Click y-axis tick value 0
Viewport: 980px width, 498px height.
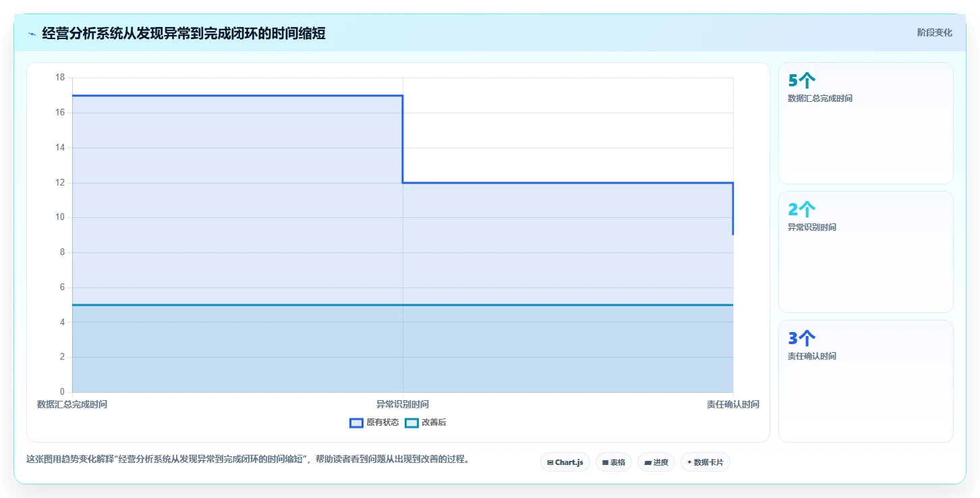coord(62,392)
